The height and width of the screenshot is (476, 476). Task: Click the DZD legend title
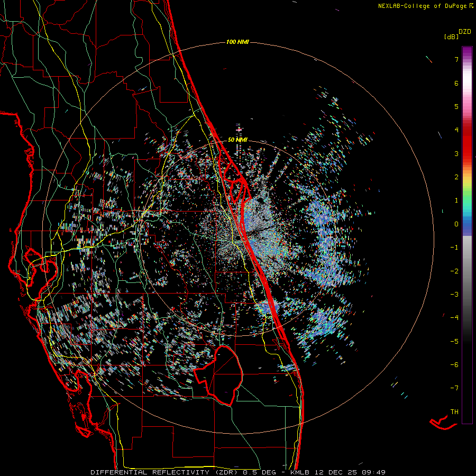point(465,31)
